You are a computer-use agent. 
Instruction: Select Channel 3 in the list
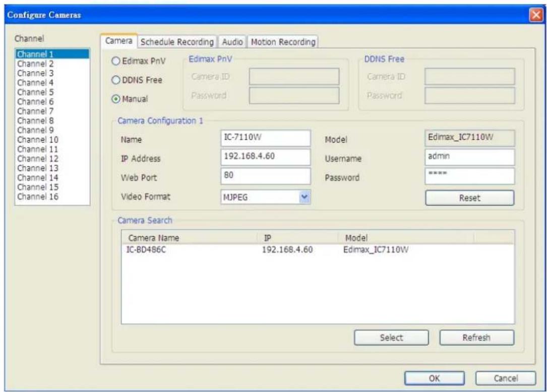coord(52,73)
